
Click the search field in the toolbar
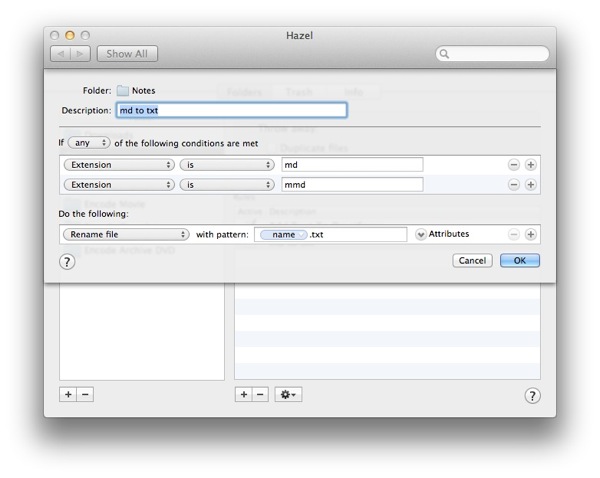pyautogui.click(x=492, y=54)
